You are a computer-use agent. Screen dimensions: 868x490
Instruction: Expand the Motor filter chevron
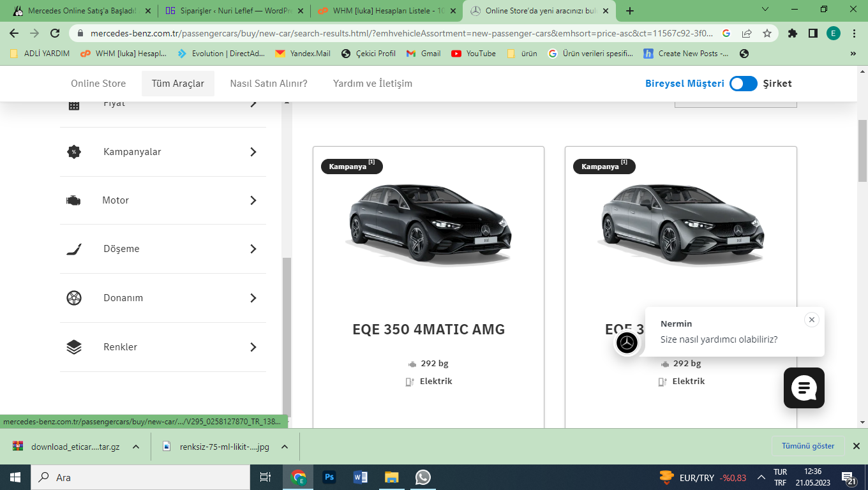[253, 200]
